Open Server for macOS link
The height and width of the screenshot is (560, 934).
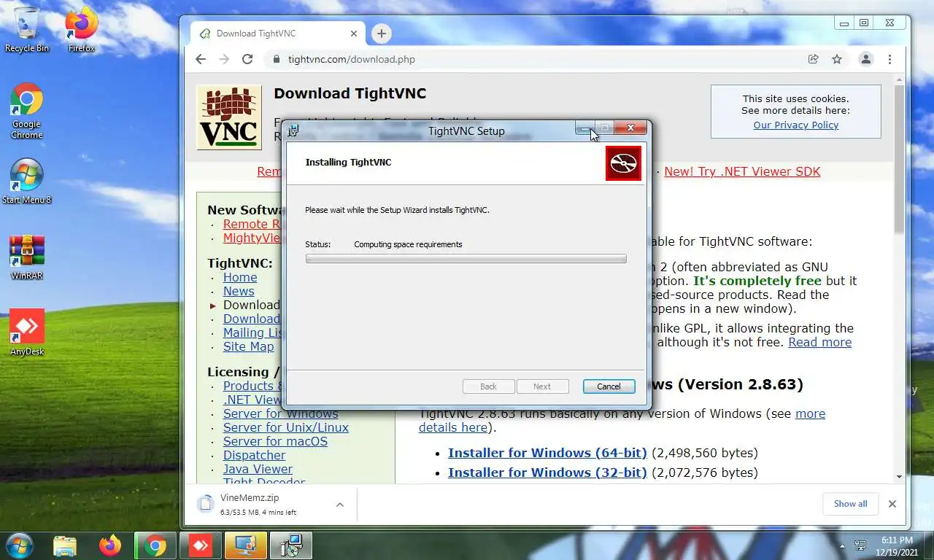(x=275, y=441)
